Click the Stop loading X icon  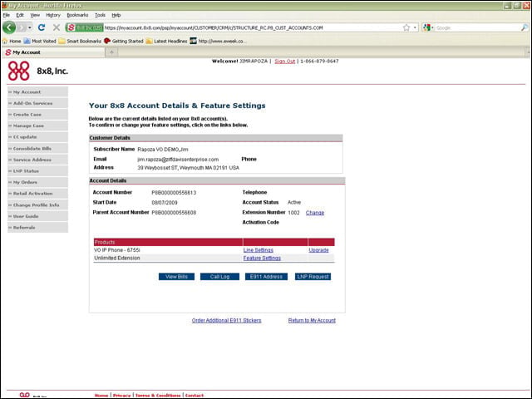click(x=57, y=27)
